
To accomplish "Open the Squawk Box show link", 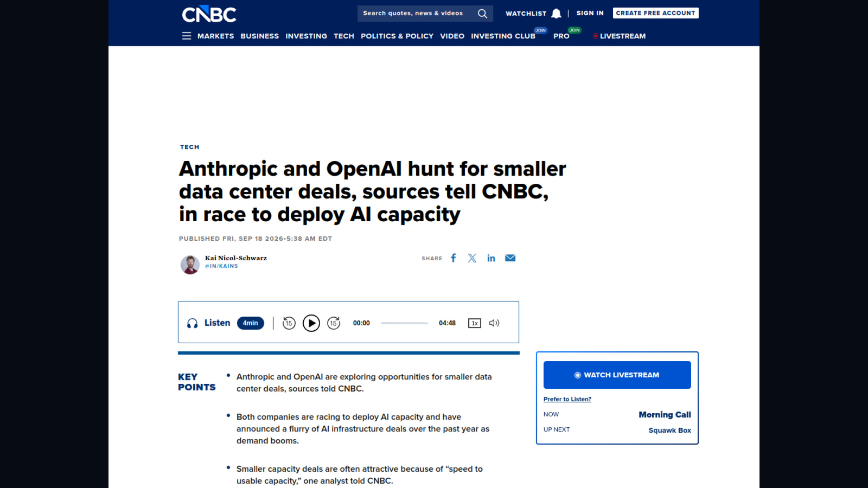I will [670, 430].
